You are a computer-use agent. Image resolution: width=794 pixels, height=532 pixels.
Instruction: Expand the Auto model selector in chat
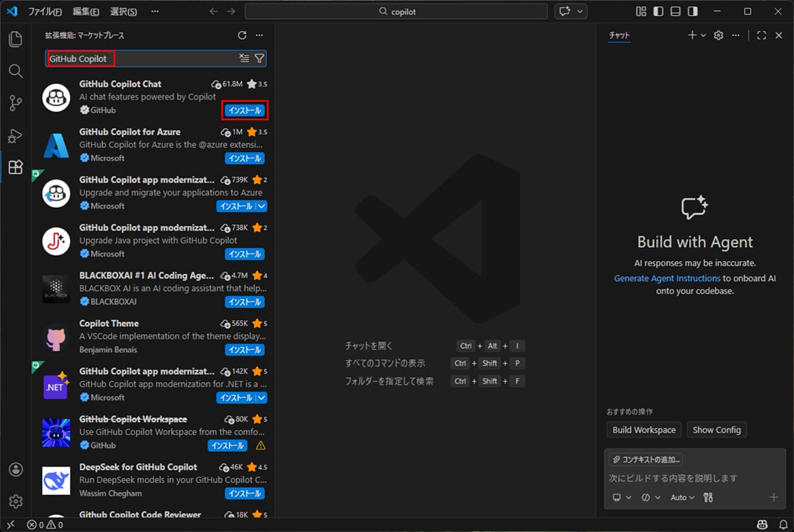click(x=682, y=497)
